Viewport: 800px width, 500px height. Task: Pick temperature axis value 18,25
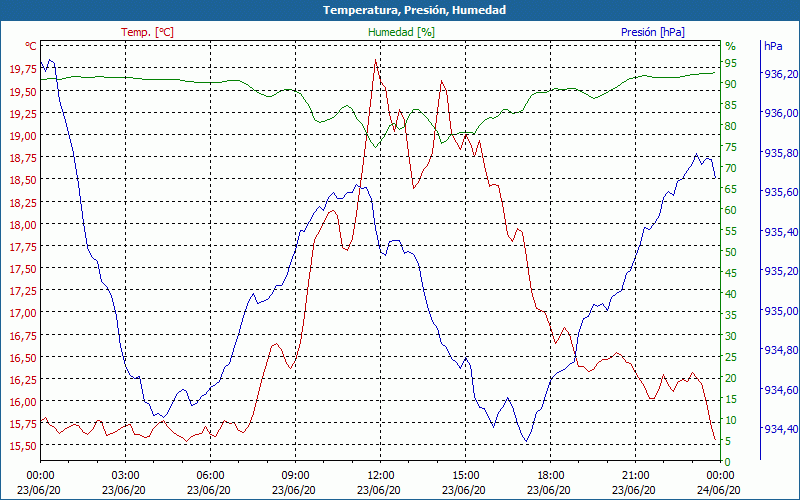tap(23, 202)
